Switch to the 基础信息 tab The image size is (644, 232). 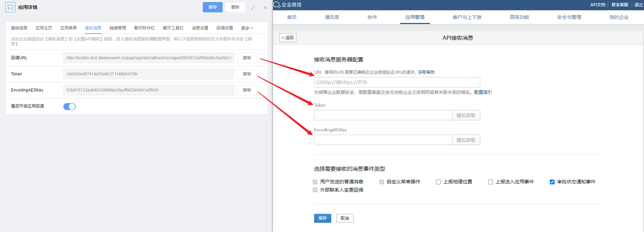[19, 28]
